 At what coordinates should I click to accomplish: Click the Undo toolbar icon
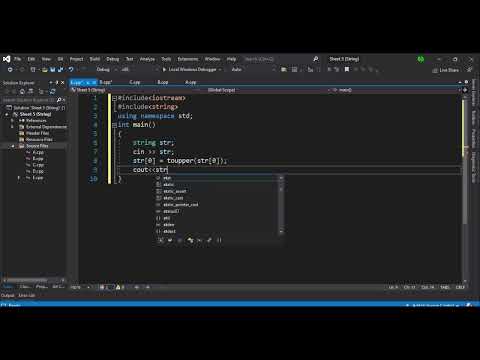[x=71, y=70]
